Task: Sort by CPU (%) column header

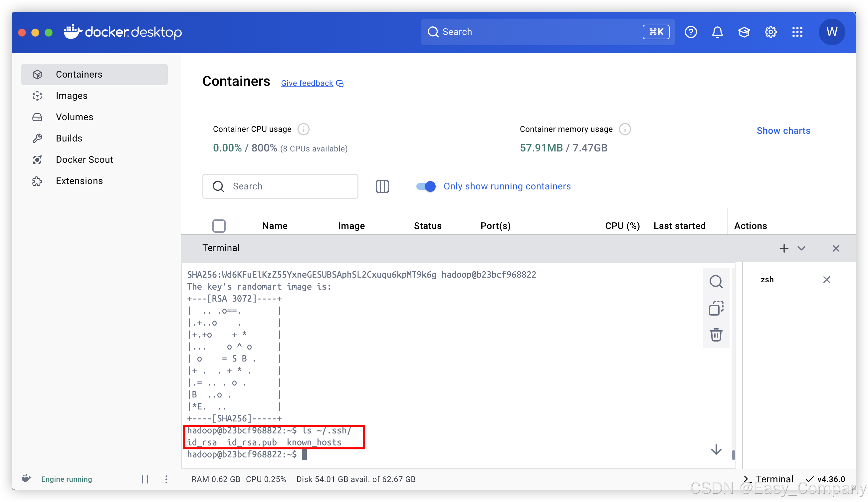Action: (622, 226)
